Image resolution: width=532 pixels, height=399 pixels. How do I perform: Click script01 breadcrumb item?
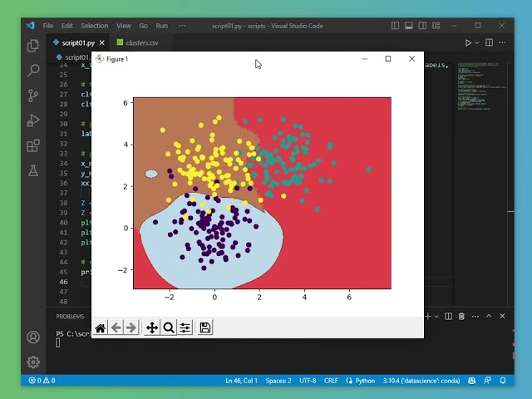coord(73,57)
